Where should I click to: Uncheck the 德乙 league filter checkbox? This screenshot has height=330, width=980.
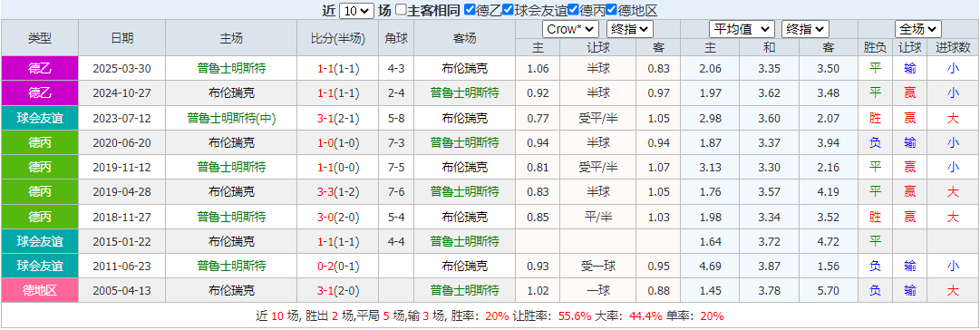[x=470, y=10]
